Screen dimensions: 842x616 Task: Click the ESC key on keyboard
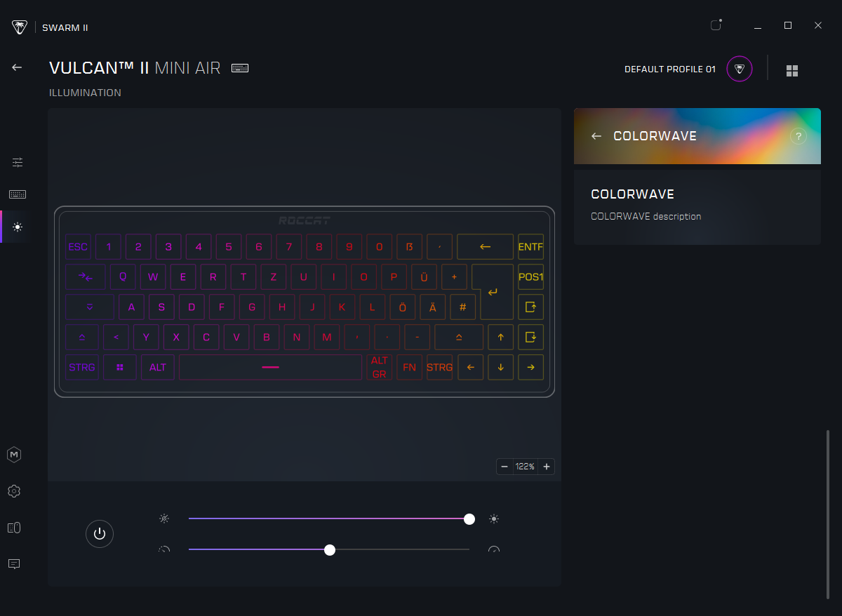78,247
